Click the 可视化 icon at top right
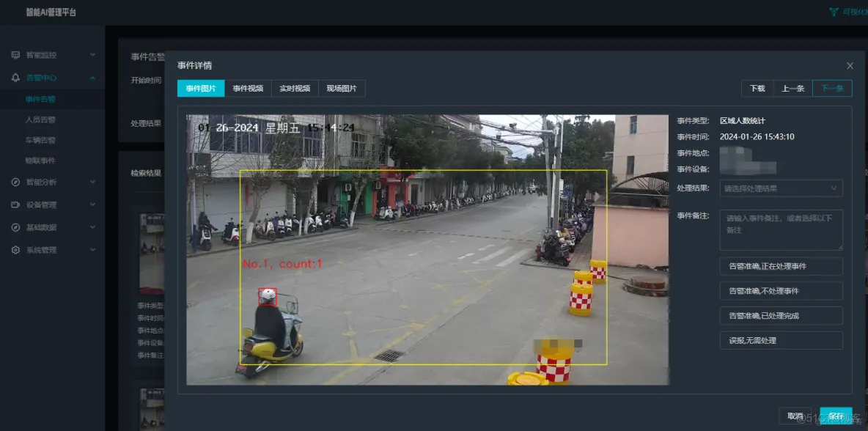This screenshot has height=431, width=868. click(x=834, y=12)
